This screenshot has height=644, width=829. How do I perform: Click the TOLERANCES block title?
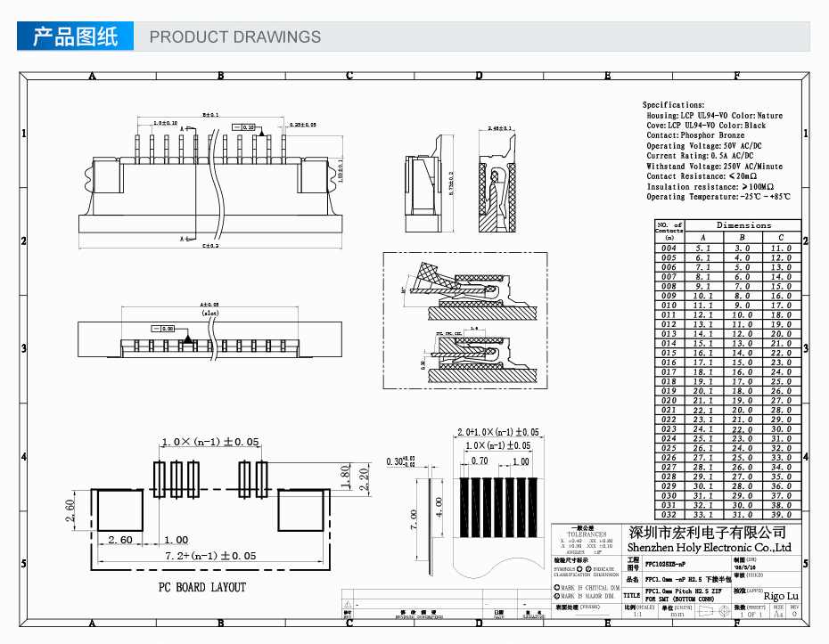[x=587, y=534]
